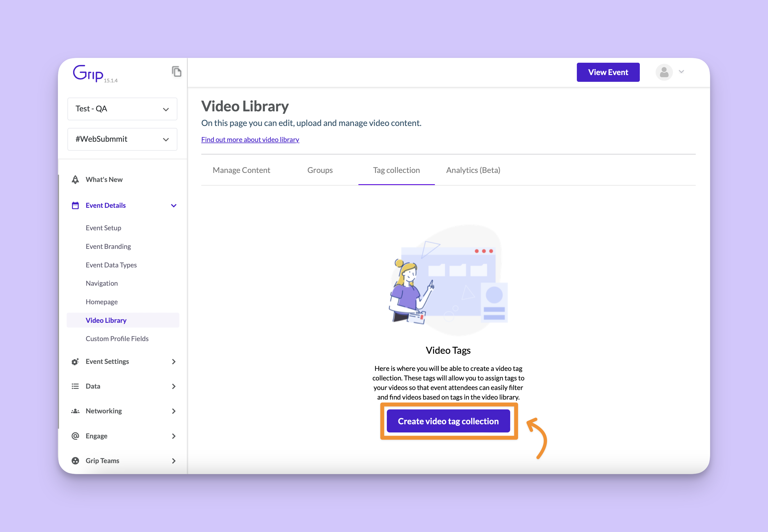Click the list icon next to Data
This screenshot has height=532, width=768.
click(x=75, y=386)
